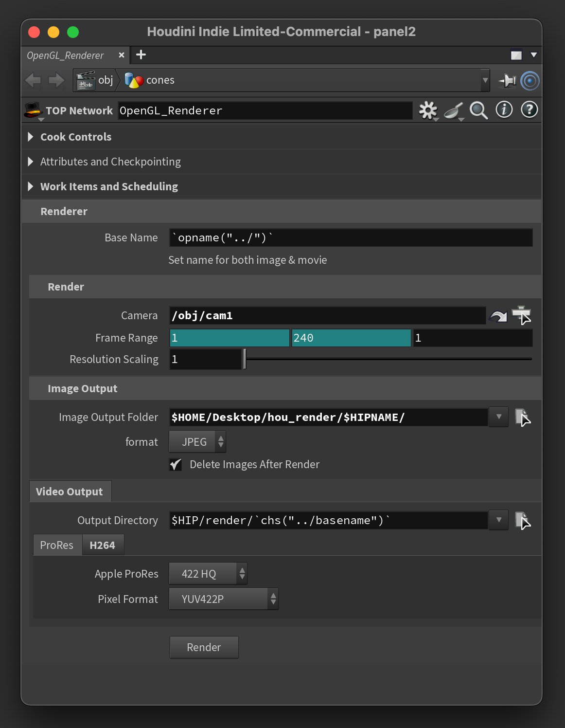Viewport: 565px width, 728px height.
Task: Click the Renderer section header
Action: click(281, 211)
